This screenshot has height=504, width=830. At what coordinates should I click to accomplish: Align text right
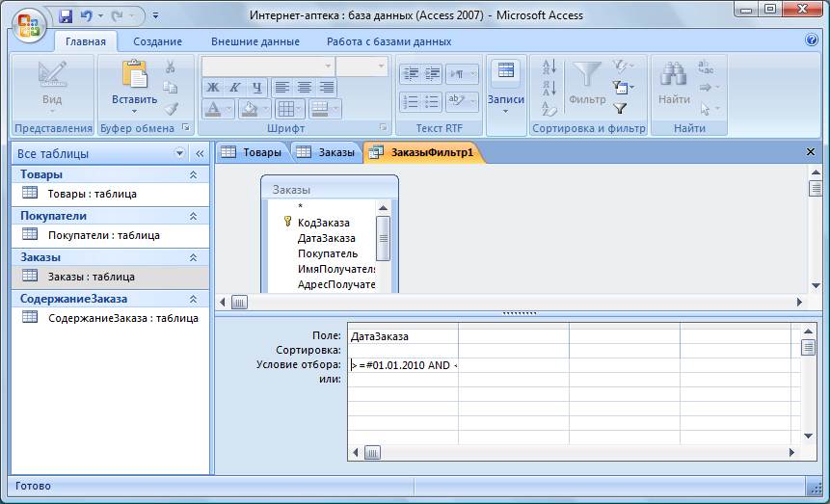327,88
